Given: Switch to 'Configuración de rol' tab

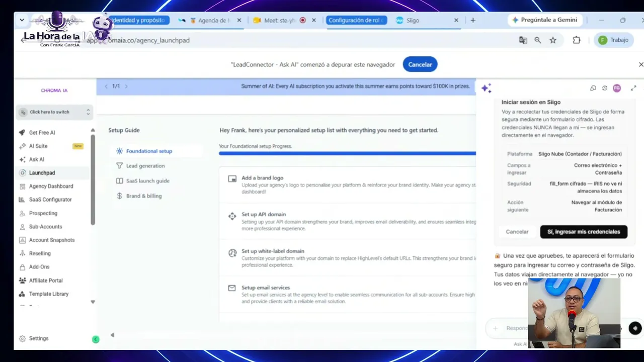Looking at the screenshot, I should coord(357,20).
